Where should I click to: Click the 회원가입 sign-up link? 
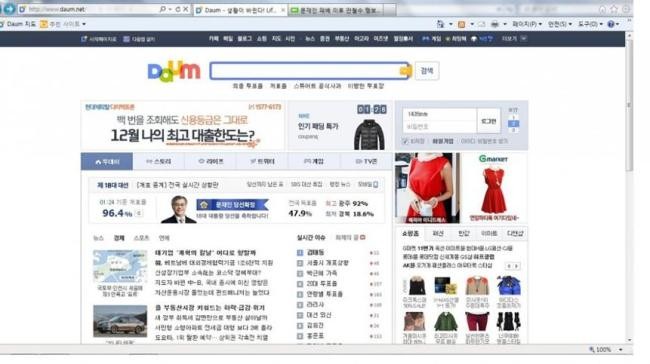coord(443,141)
